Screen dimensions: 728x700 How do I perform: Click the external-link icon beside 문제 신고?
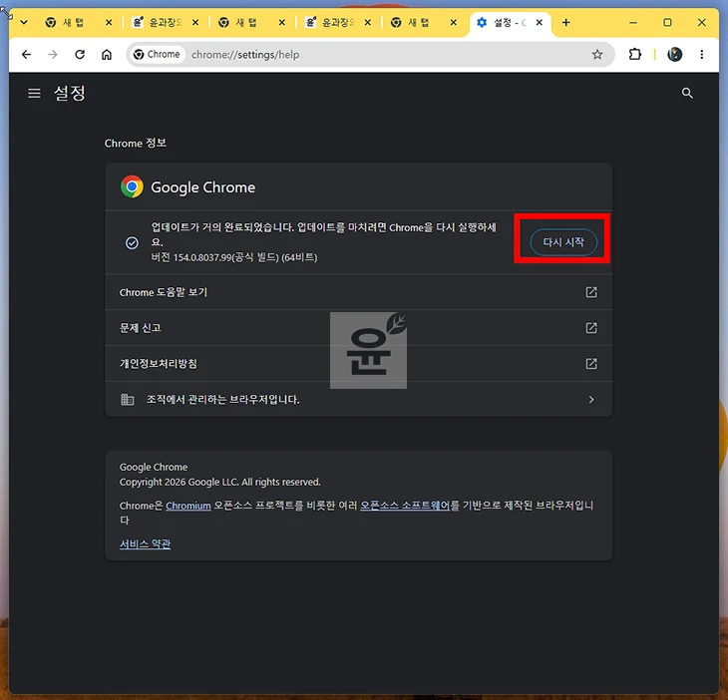click(591, 328)
